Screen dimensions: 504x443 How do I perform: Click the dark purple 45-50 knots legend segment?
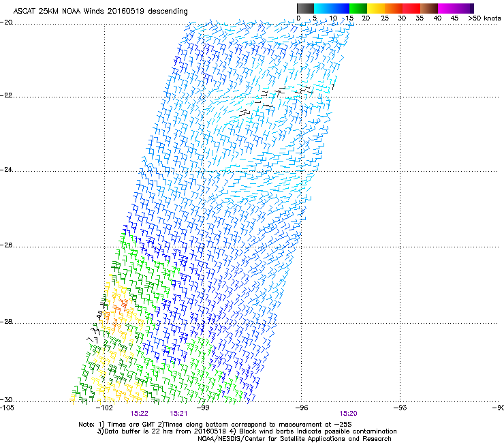(464, 8)
